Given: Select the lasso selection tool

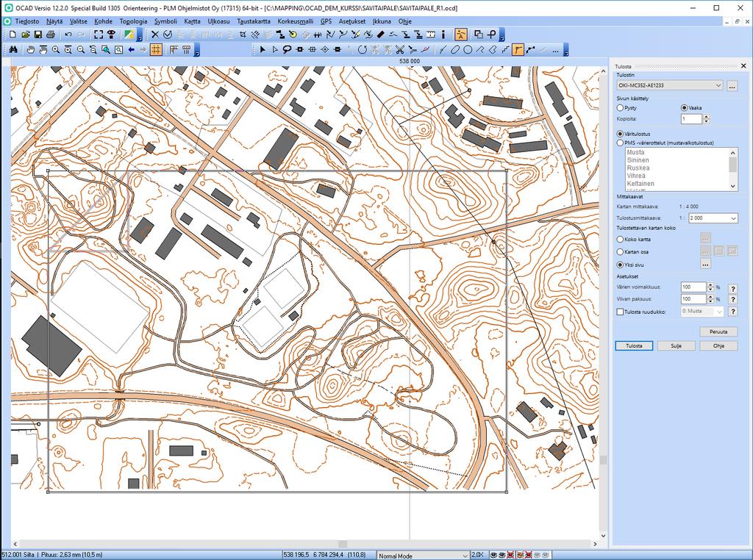Looking at the screenshot, I should click(x=288, y=49).
